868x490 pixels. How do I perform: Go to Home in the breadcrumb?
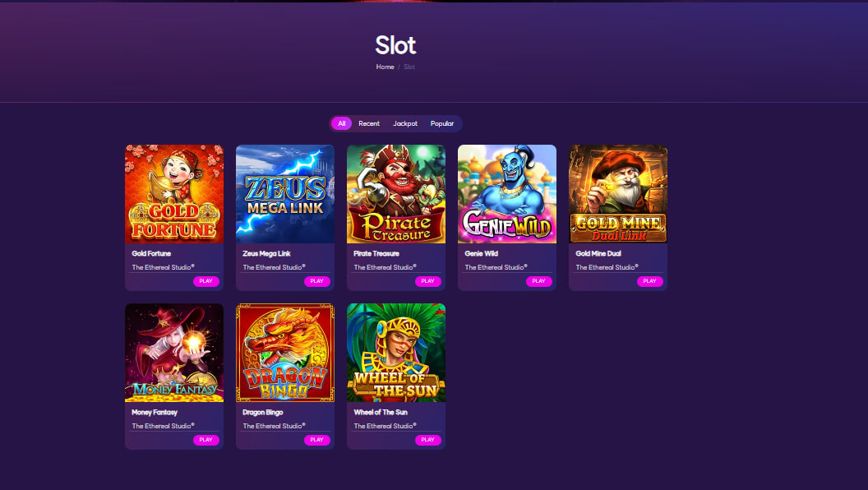(x=385, y=67)
